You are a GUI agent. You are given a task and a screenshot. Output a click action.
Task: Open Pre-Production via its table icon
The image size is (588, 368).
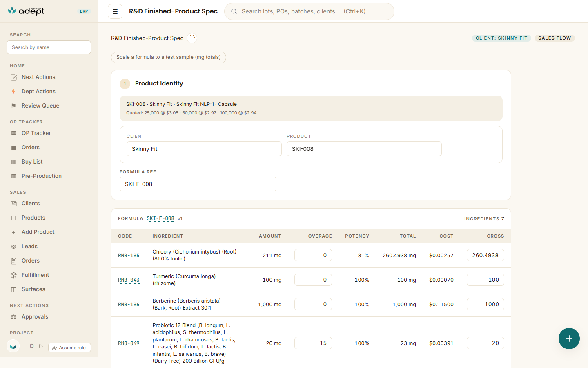(x=14, y=176)
